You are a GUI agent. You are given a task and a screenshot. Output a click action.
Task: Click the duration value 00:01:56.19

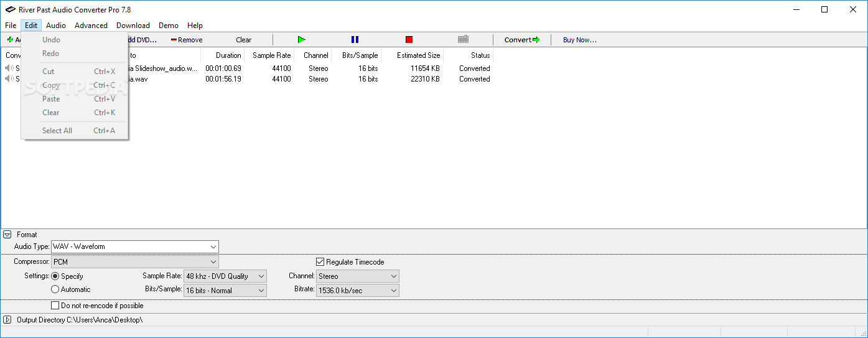(223, 79)
